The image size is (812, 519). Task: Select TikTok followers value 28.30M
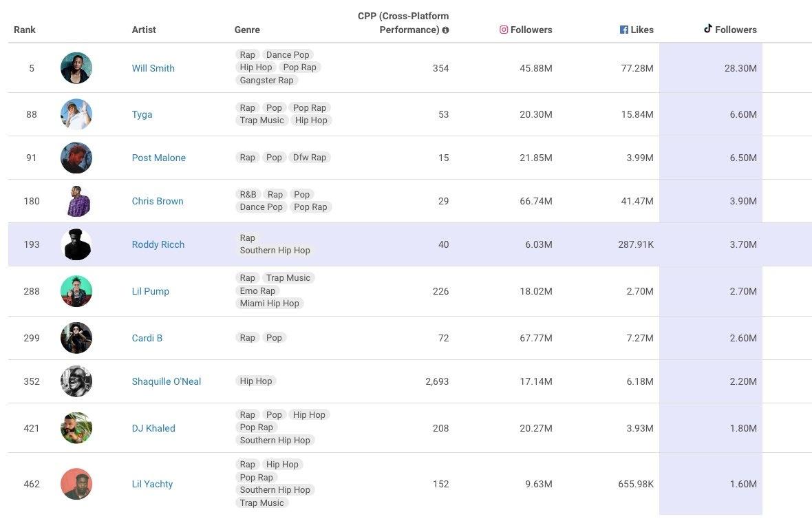click(x=740, y=68)
